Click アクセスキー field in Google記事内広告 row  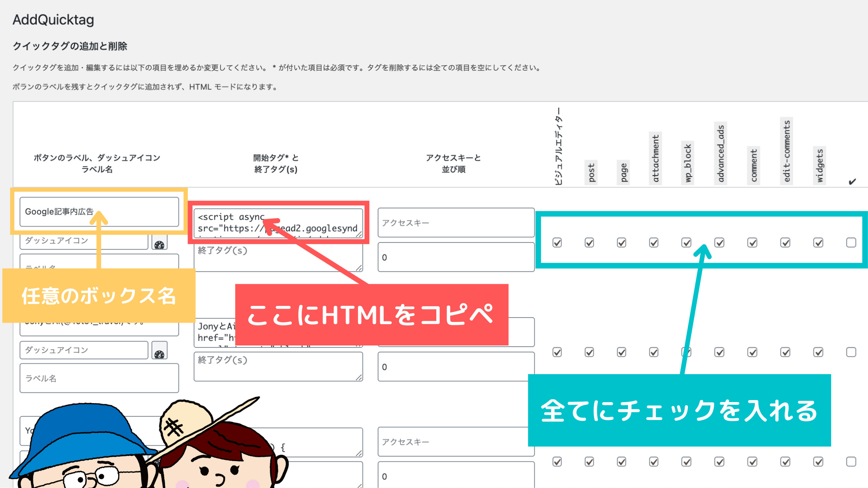click(x=456, y=223)
